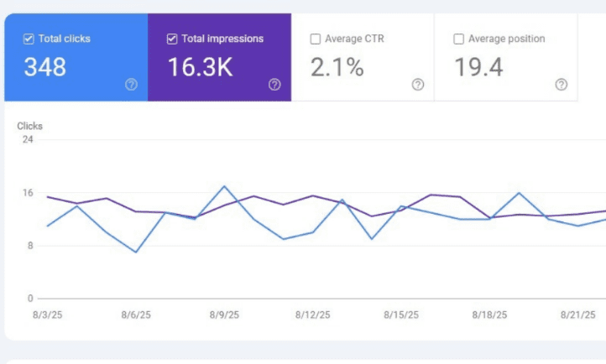Click the blue clicks line peak near 8/9/25
Screen dimensions: 606x364
point(224,186)
